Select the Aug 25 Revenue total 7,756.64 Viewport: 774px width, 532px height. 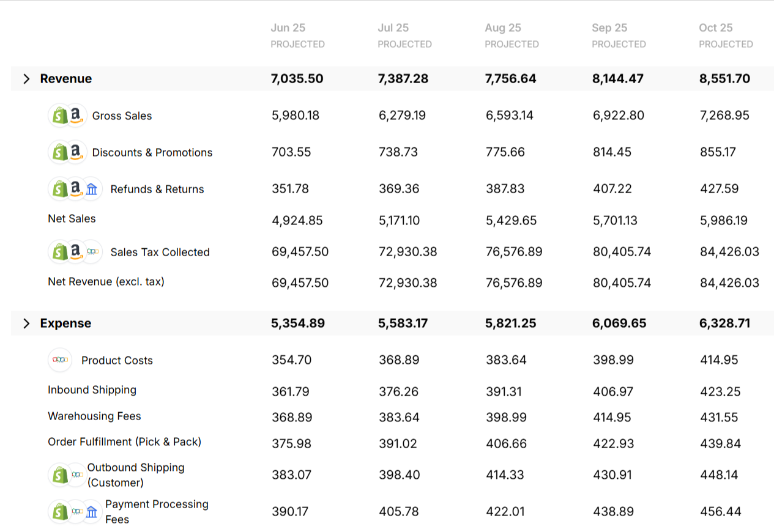510,79
